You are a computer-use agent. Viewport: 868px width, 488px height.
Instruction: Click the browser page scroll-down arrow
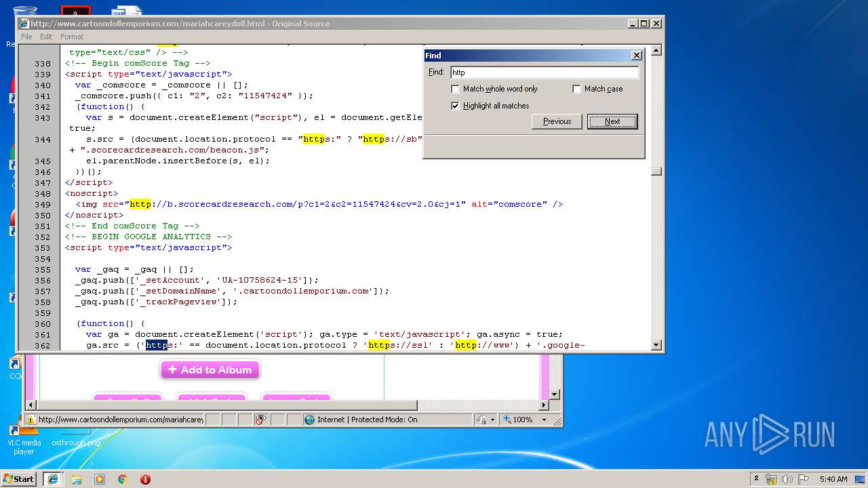point(554,394)
